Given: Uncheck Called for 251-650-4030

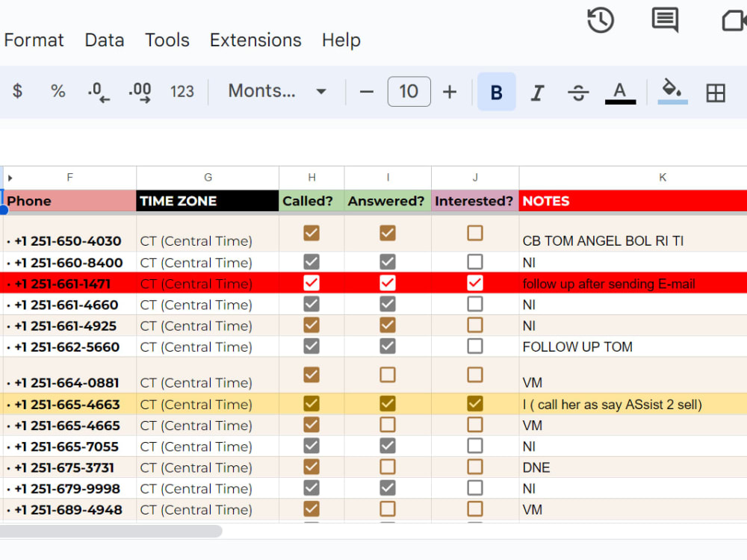Looking at the screenshot, I should 311,233.
